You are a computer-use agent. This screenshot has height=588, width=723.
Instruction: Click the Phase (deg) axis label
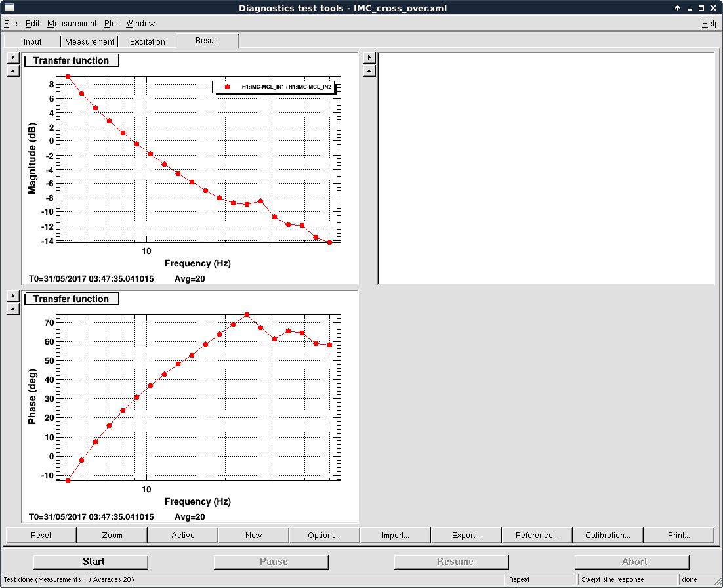(31, 396)
